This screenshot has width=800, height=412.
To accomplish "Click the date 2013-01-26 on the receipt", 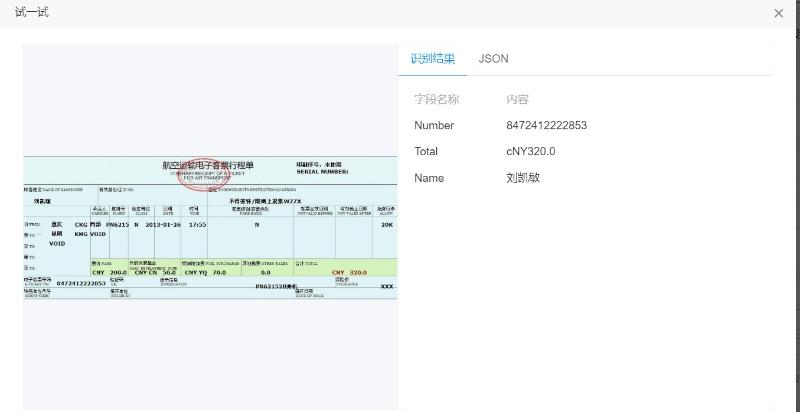I will click(163, 224).
